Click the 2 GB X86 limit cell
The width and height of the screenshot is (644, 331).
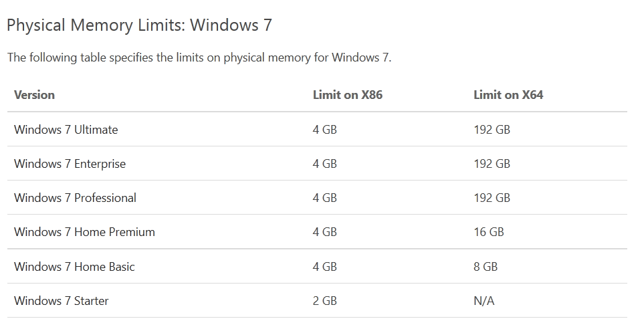click(324, 301)
